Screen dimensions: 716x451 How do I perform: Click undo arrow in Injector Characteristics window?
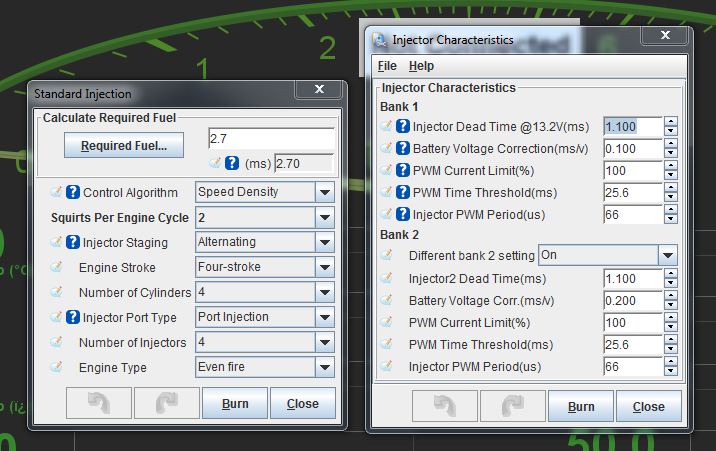click(x=445, y=406)
